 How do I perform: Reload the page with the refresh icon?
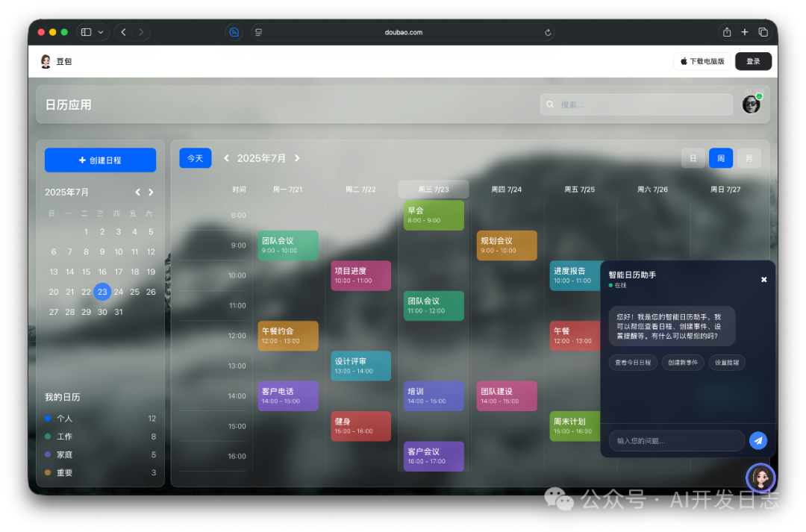548,32
